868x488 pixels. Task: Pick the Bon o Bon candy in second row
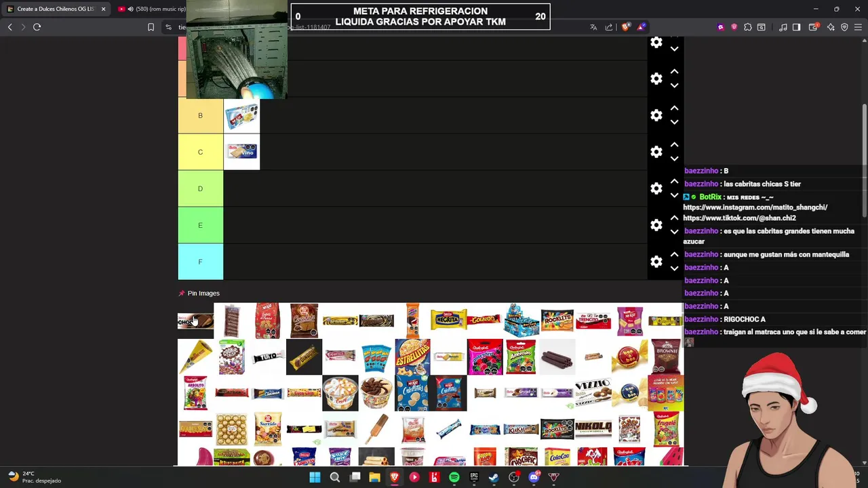click(629, 357)
